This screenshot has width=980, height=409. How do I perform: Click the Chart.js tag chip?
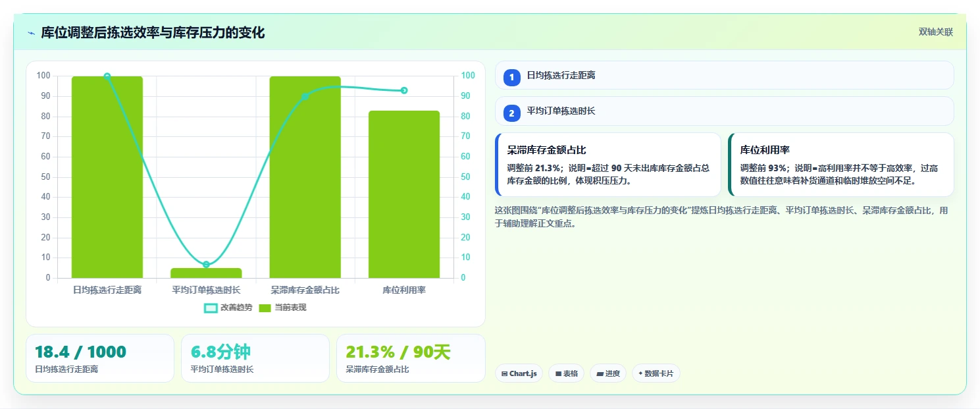519,373
